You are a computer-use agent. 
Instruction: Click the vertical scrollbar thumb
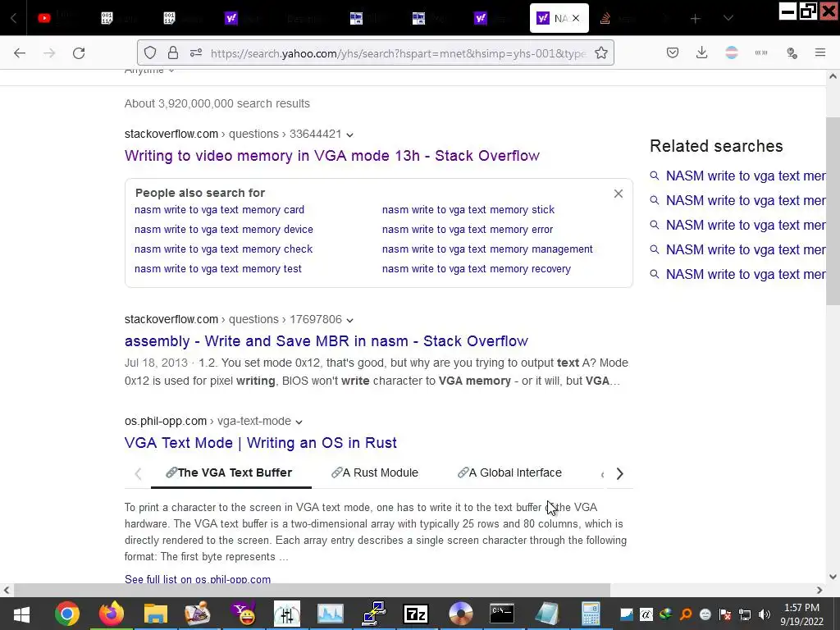coord(833,211)
